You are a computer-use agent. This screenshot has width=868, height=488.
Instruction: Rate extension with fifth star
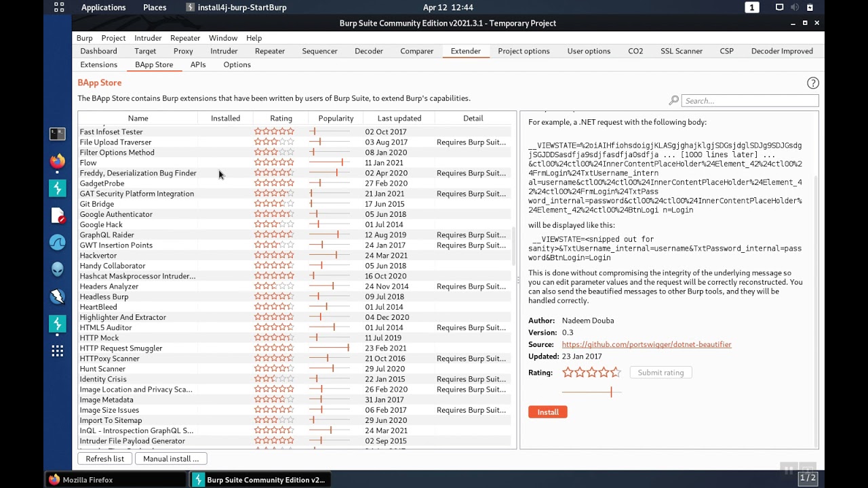click(615, 372)
